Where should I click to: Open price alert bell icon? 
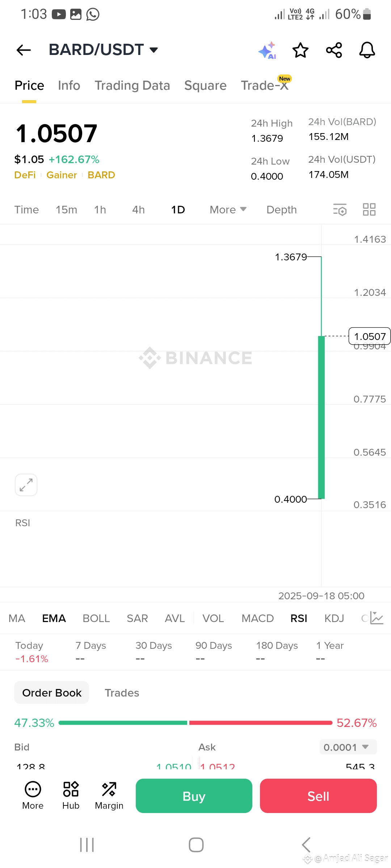(367, 50)
